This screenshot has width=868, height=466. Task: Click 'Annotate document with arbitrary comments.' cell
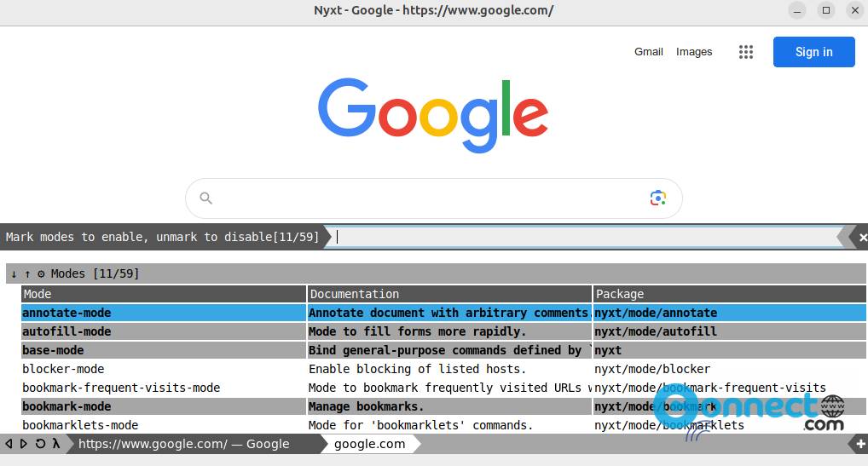449,313
